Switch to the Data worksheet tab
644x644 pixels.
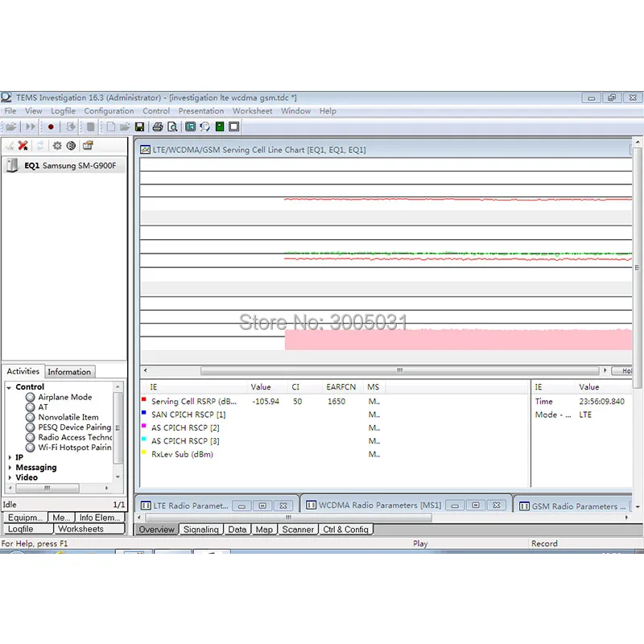point(237,530)
